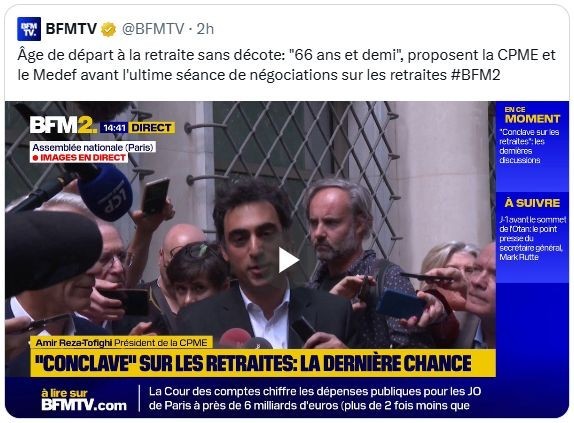574x423 pixels.
Task: Open the 2h timestamp permalink
Action: click(x=205, y=29)
